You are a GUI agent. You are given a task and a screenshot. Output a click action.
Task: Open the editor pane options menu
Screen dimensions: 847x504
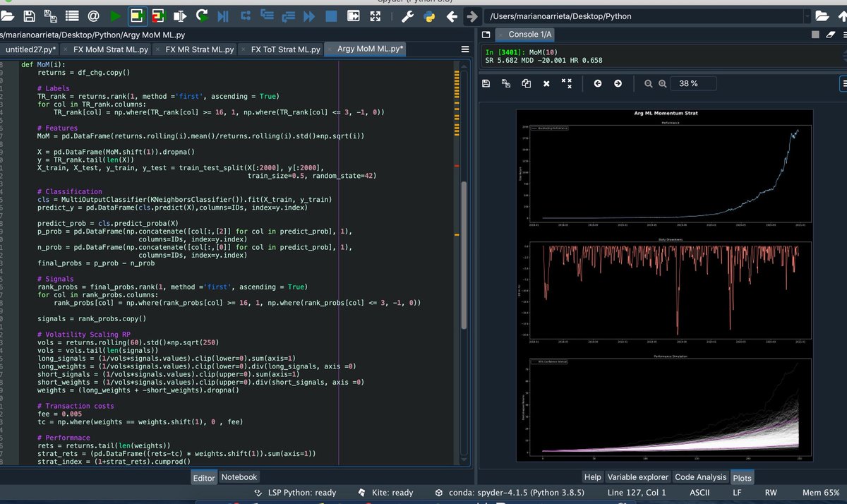click(x=465, y=49)
